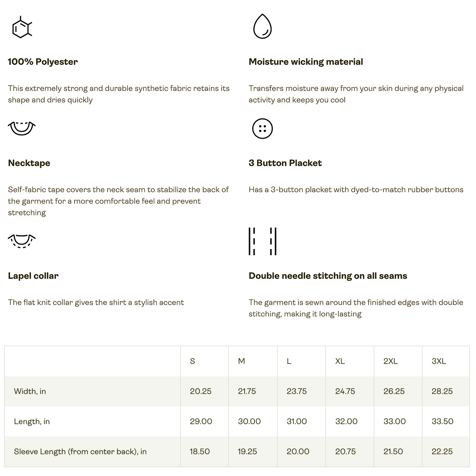
Task: Click the "3 Button Placket" heading
Action: point(285,163)
